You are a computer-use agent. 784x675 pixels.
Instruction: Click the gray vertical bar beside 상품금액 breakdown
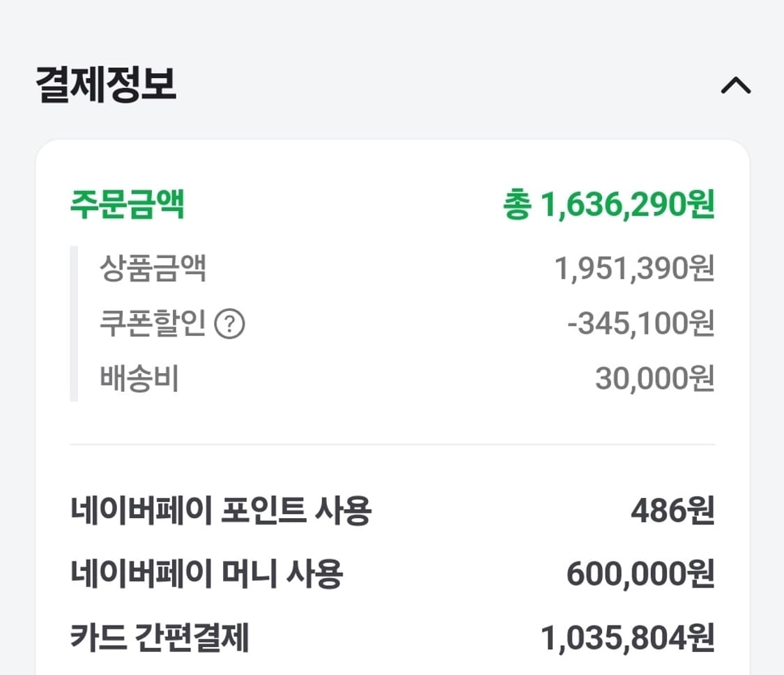[74, 324]
